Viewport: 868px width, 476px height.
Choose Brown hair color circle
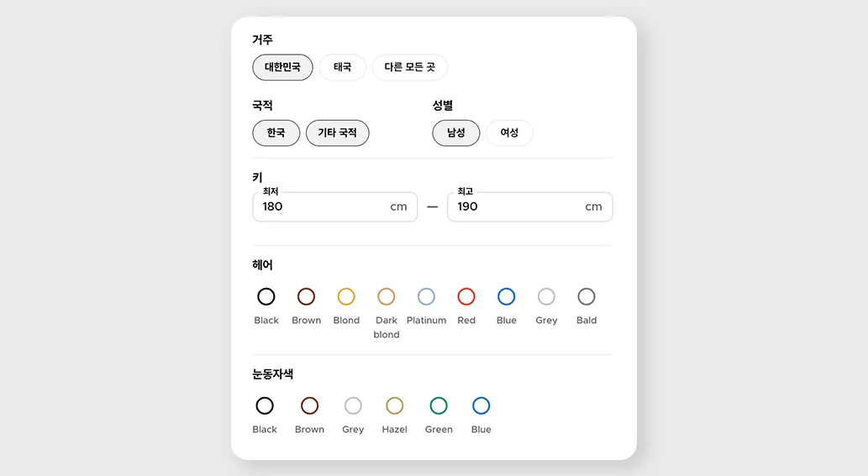[306, 296]
